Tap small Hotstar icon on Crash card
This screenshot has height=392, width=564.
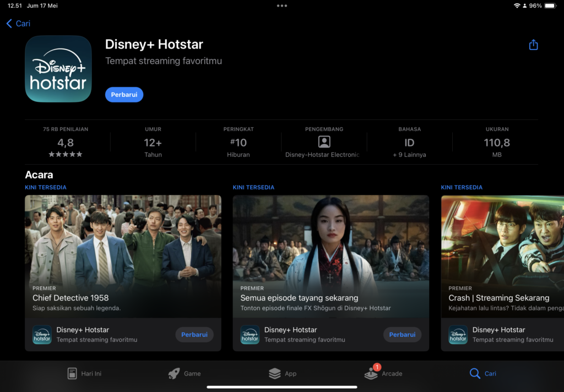[x=458, y=334]
